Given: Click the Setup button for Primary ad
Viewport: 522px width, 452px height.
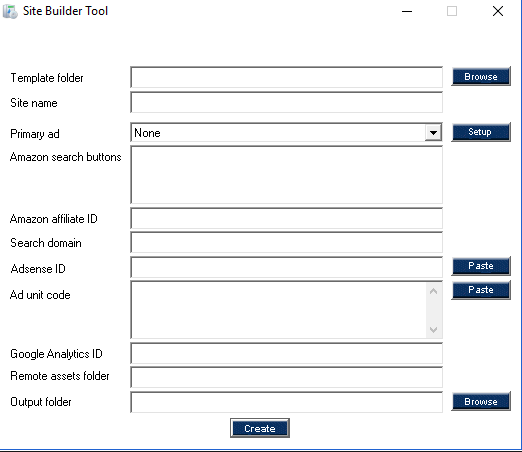Looking at the screenshot, I should tap(481, 132).
